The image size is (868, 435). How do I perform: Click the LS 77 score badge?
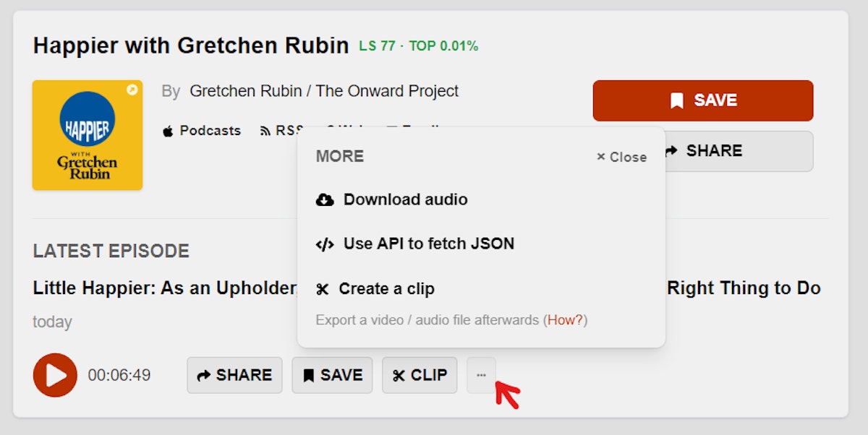point(378,46)
